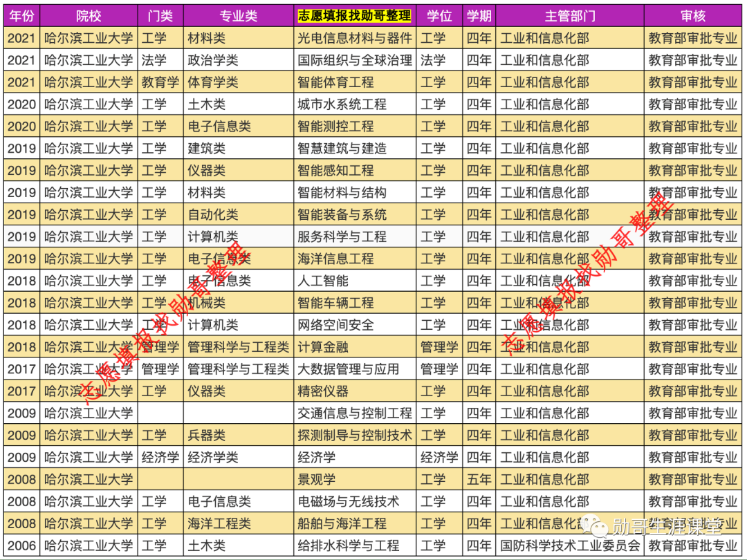Click 工业和信息化部 in the 智能体育工程 row

coord(570,82)
